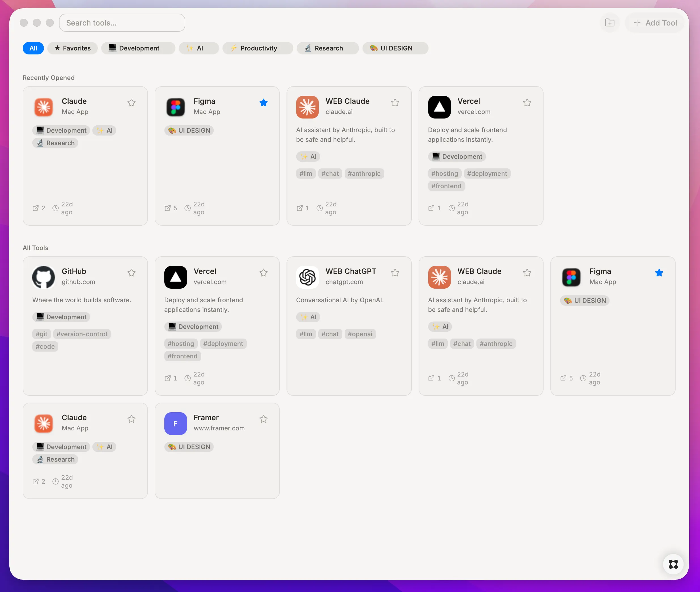This screenshot has height=592, width=700.
Task: Click AI badge on WEB ChatGPT card
Action: coord(308,317)
